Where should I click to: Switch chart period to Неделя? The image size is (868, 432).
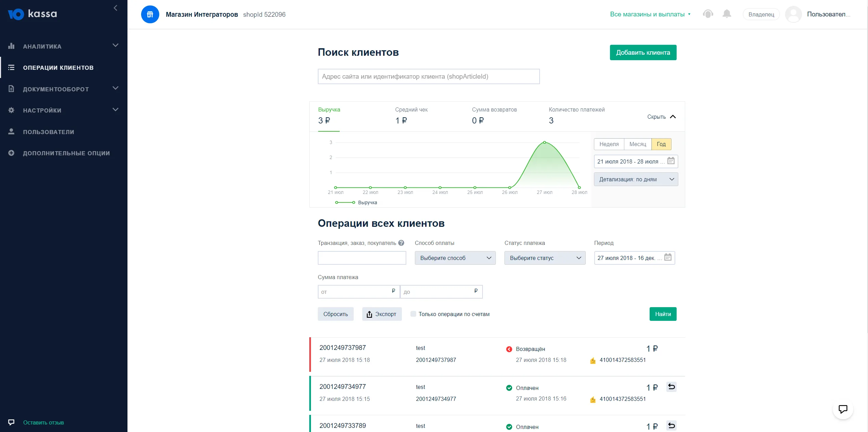tap(609, 144)
